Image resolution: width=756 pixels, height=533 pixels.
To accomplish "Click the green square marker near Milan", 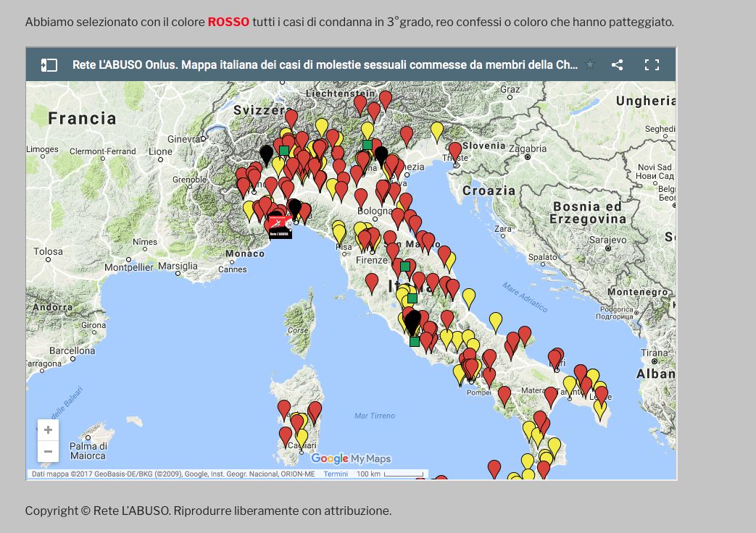I will click(284, 151).
